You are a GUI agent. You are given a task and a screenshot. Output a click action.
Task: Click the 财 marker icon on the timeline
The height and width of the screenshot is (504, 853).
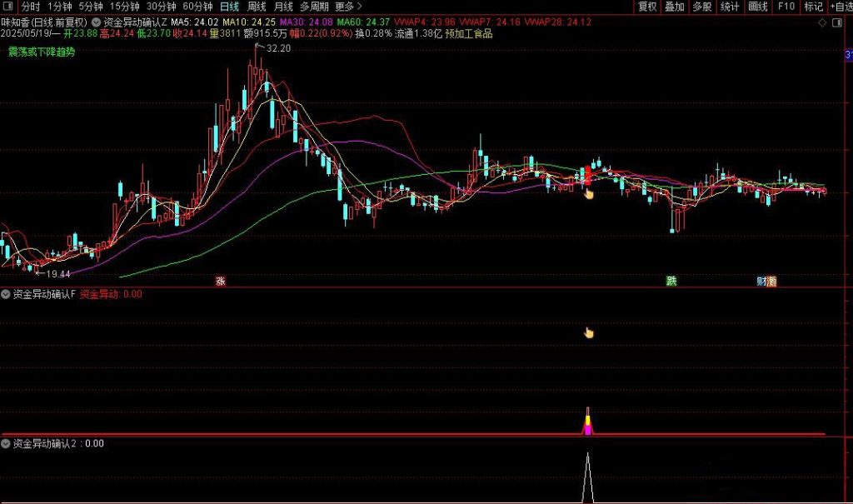pyautogui.click(x=761, y=282)
